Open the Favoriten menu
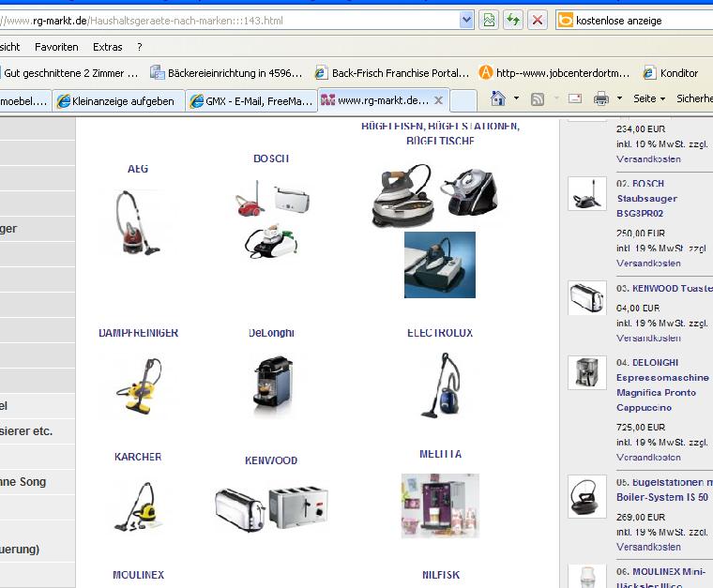Screen dimensions: 713x588 pos(56,47)
